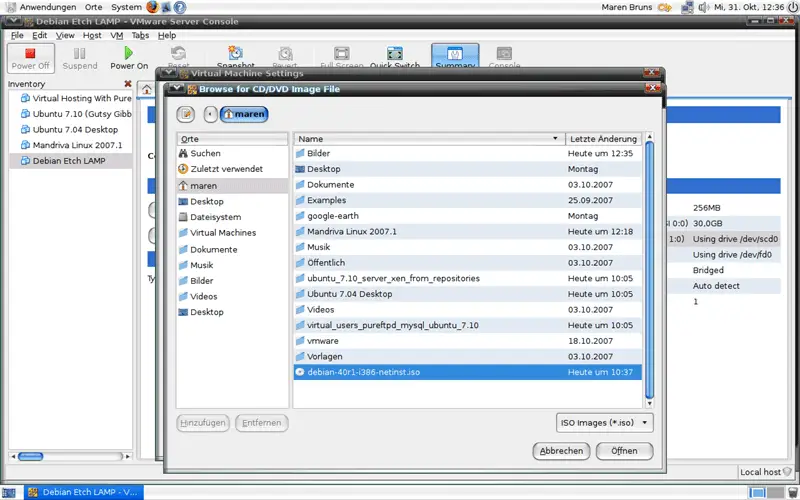This screenshot has width=800, height=500.
Task: Select the Mandriva Linux 2007.1 folder
Action: [468, 232]
